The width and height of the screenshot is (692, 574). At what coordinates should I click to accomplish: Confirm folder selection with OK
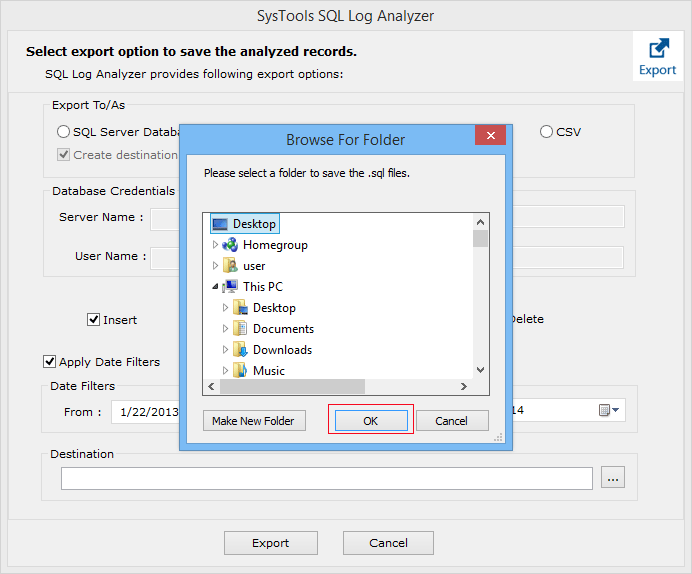coord(371,421)
